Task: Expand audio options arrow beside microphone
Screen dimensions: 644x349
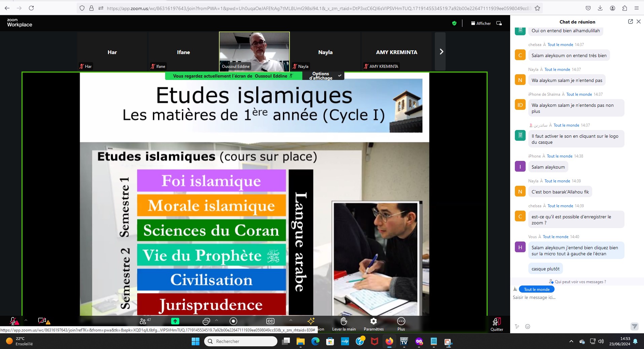Action: pos(26,320)
